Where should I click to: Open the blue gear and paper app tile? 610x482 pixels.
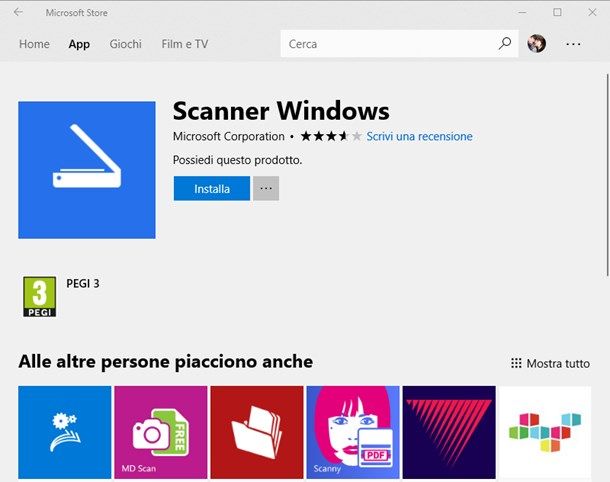click(x=65, y=432)
